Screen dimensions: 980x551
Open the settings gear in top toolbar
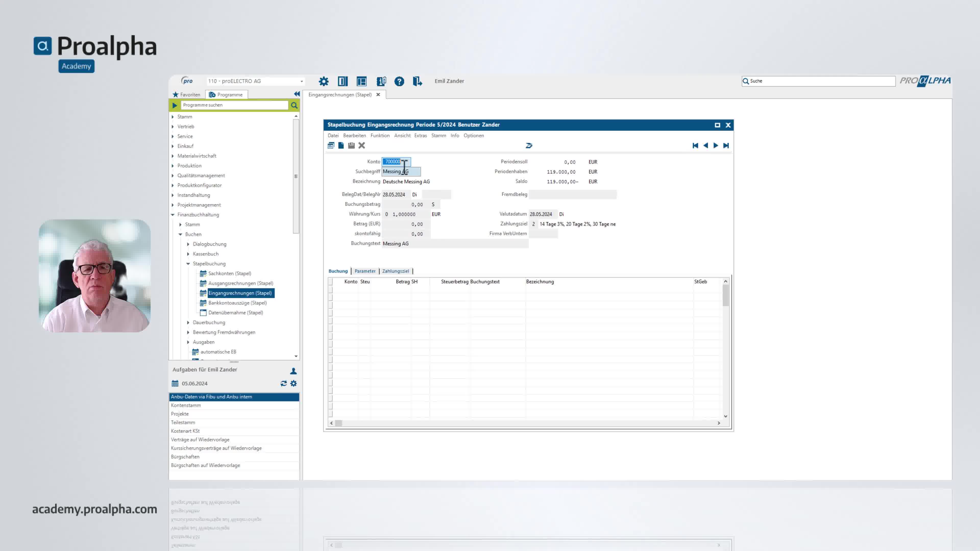pos(323,81)
